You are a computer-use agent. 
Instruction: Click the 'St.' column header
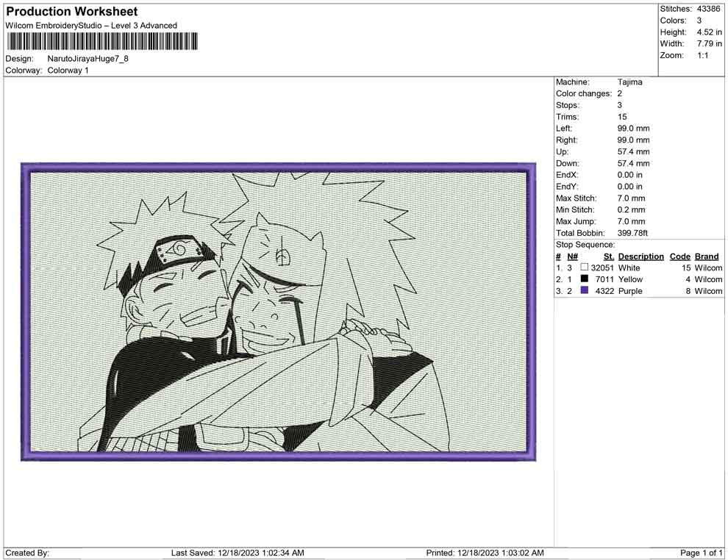click(609, 256)
